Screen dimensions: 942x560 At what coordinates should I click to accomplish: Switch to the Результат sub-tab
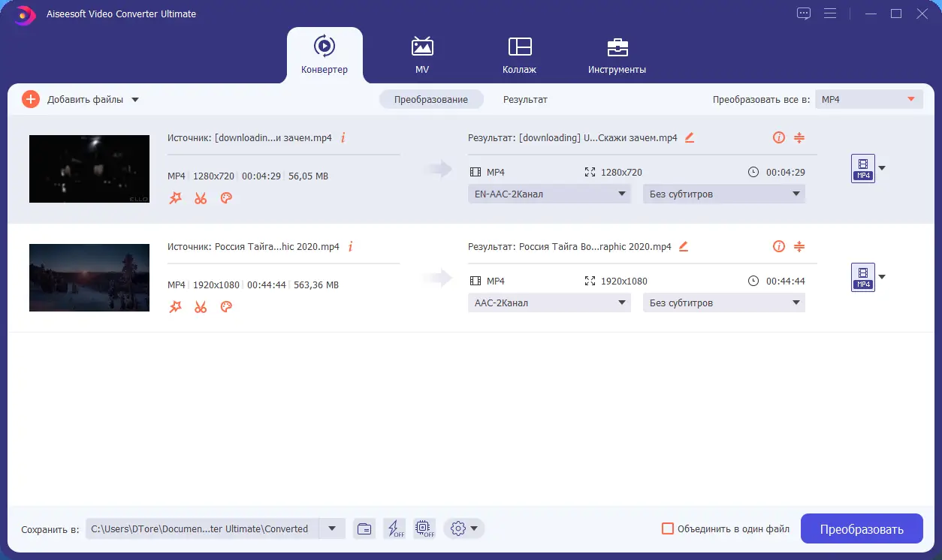coord(525,99)
